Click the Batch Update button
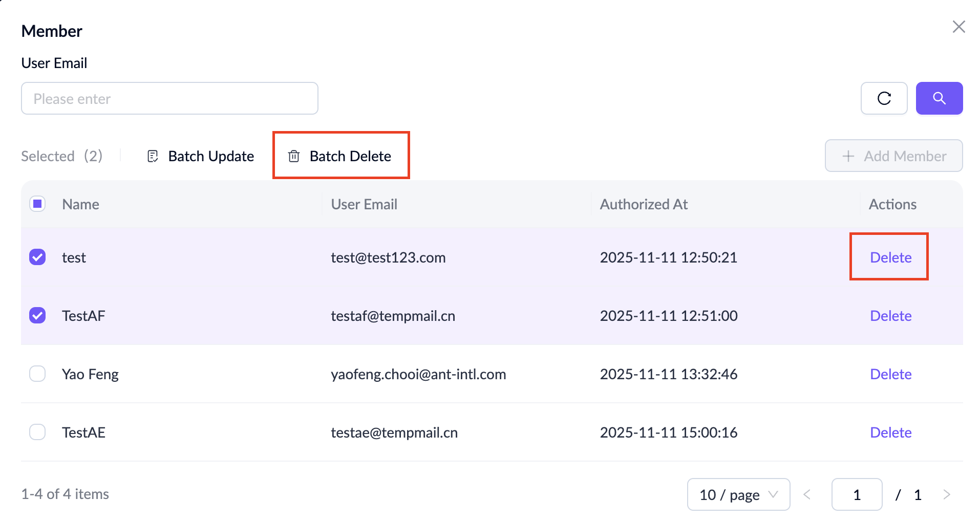Screen dimensions: 980x521 coord(201,156)
